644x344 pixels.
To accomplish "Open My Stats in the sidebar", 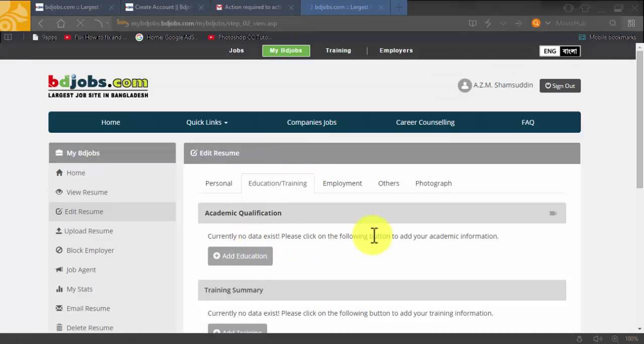I will [112, 289].
